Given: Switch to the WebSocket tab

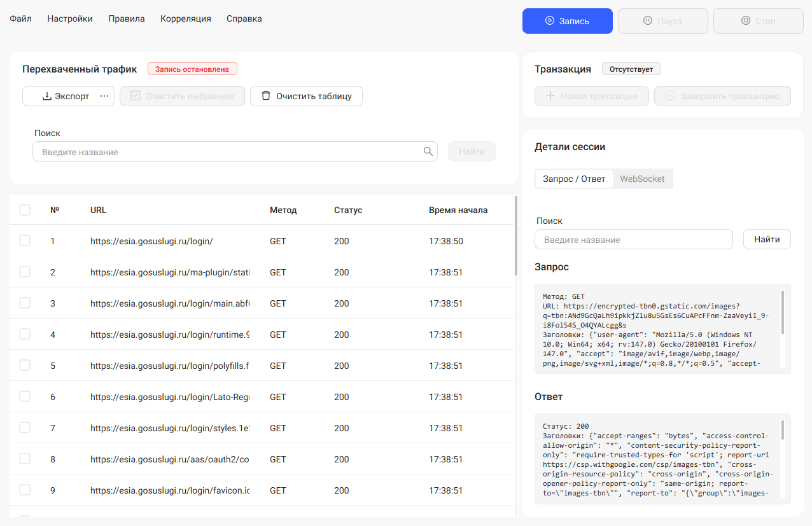Looking at the screenshot, I should pos(642,179).
